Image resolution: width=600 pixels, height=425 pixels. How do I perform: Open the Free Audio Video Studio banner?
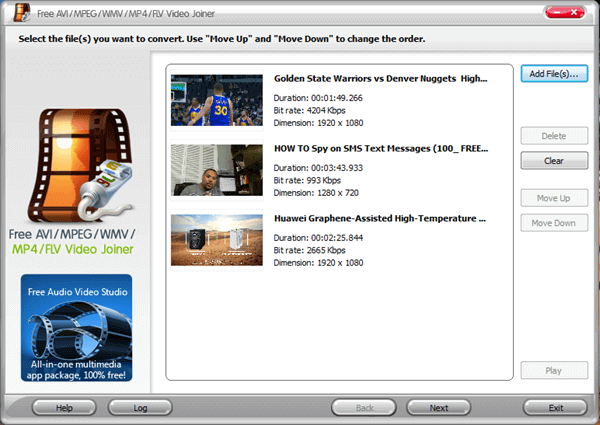coord(77,328)
